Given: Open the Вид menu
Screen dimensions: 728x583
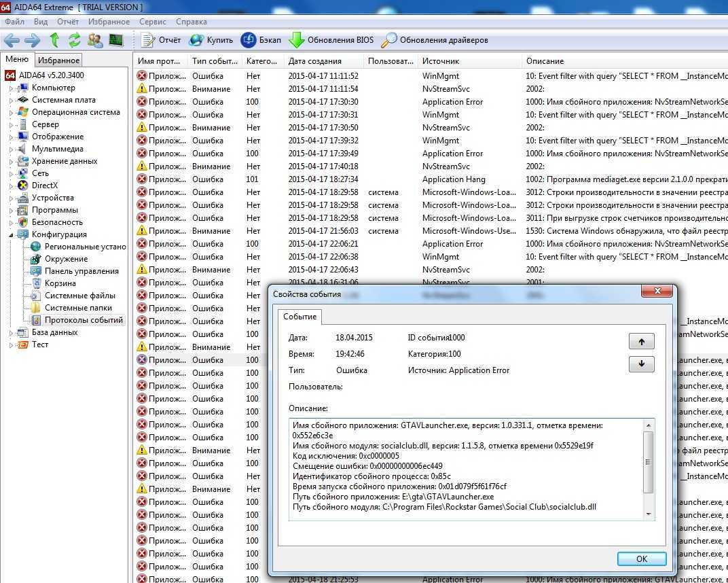Looking at the screenshot, I should tap(41, 22).
